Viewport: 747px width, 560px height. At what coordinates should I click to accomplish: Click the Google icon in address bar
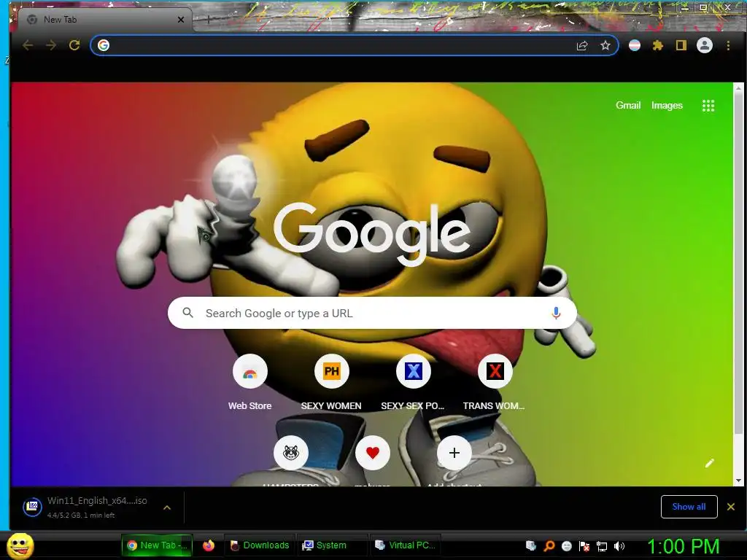pos(104,45)
